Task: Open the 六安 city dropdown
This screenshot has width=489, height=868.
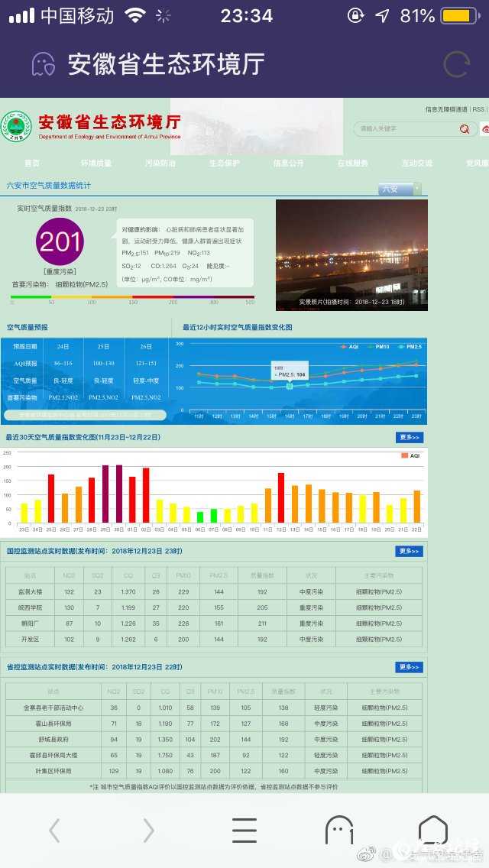Action: point(400,189)
